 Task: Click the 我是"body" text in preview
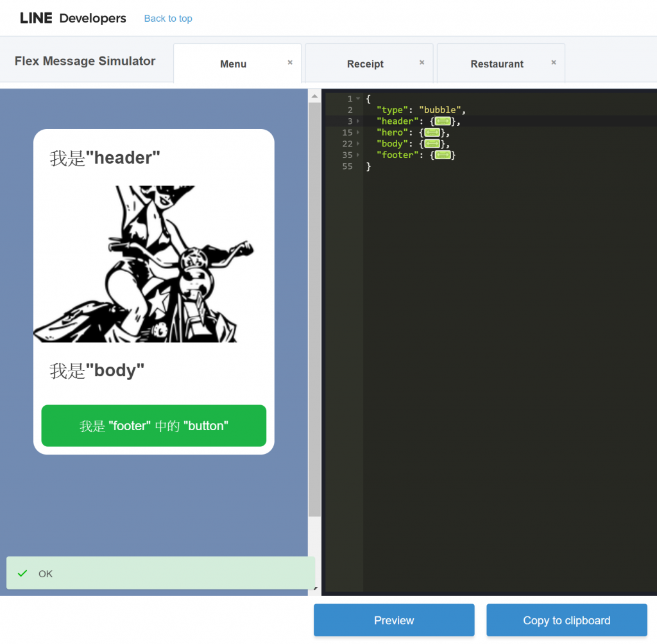[x=97, y=370]
